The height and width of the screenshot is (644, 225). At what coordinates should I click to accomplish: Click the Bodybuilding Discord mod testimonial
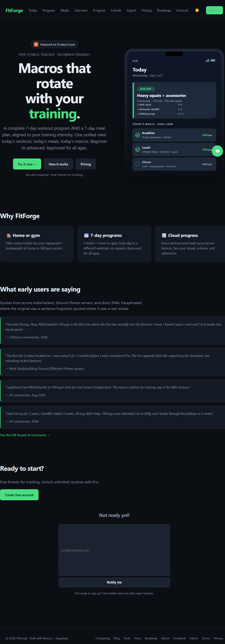click(112, 362)
